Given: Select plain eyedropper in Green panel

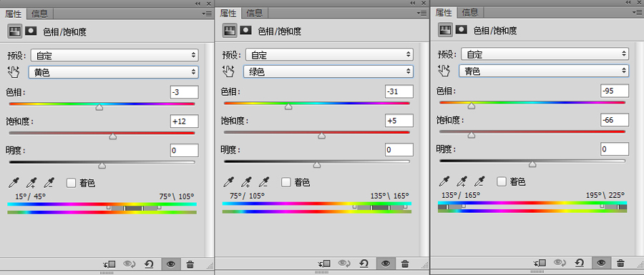Looking at the screenshot, I should (230, 182).
